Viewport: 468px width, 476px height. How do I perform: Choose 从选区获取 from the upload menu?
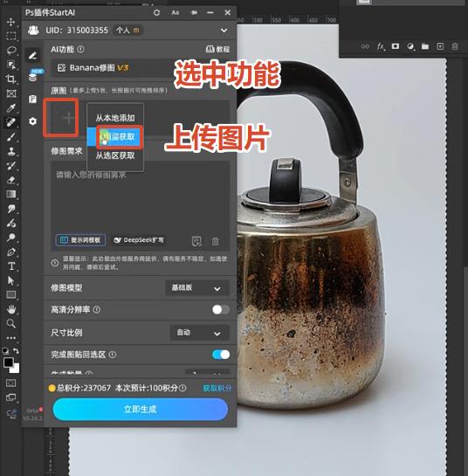click(115, 155)
